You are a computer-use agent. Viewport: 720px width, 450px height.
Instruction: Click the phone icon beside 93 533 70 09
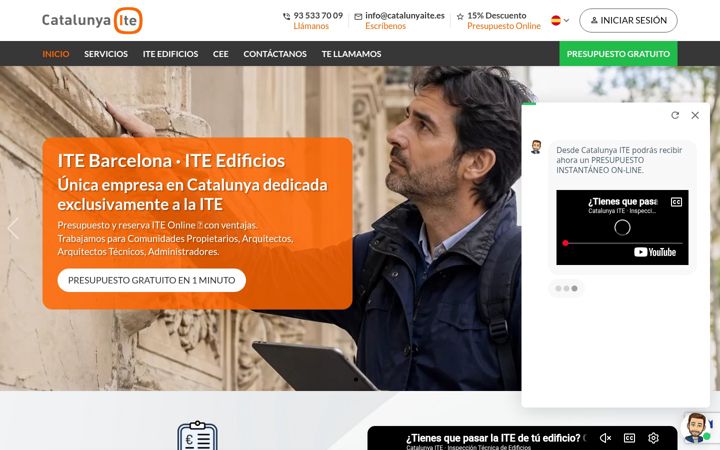click(287, 17)
